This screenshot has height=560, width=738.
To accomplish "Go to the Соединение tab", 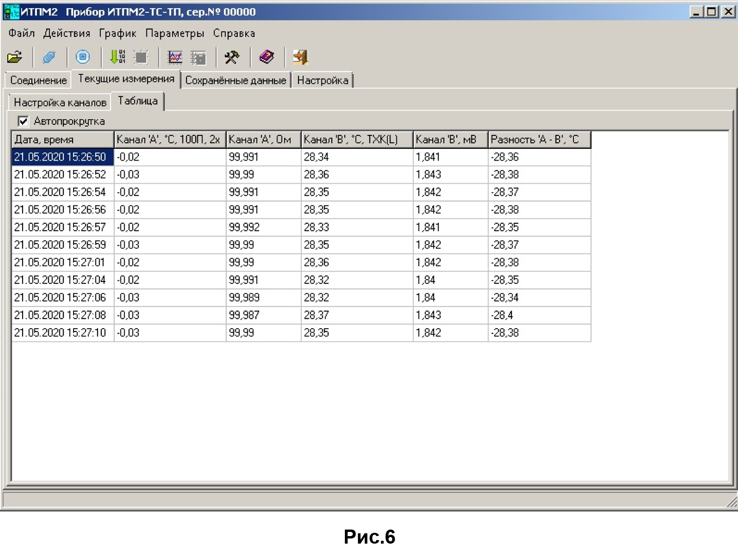I will pyautogui.click(x=38, y=80).
